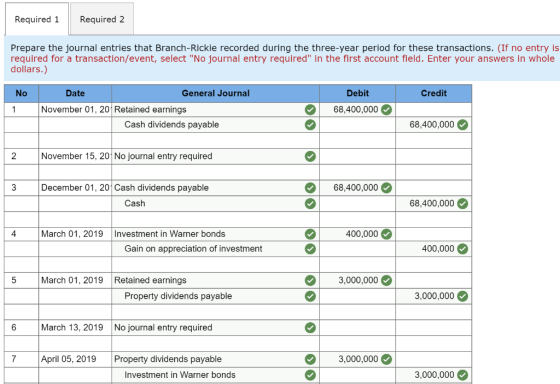This screenshot has width=560, height=384.
Task: Select Gain on appreciation of investment field
Action: click(x=215, y=249)
